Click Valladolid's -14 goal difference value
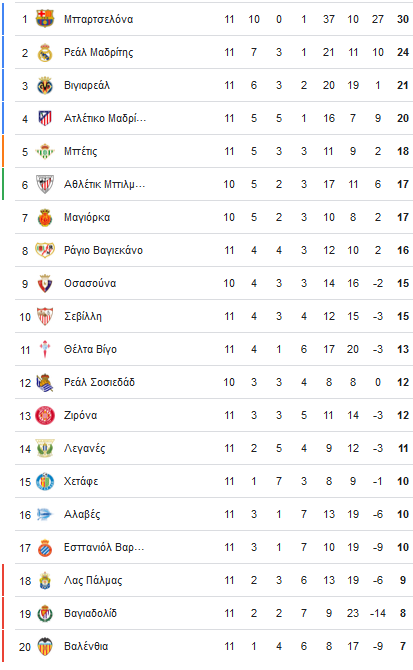Image resolution: width=413 pixels, height=670 pixels. [x=378, y=613]
